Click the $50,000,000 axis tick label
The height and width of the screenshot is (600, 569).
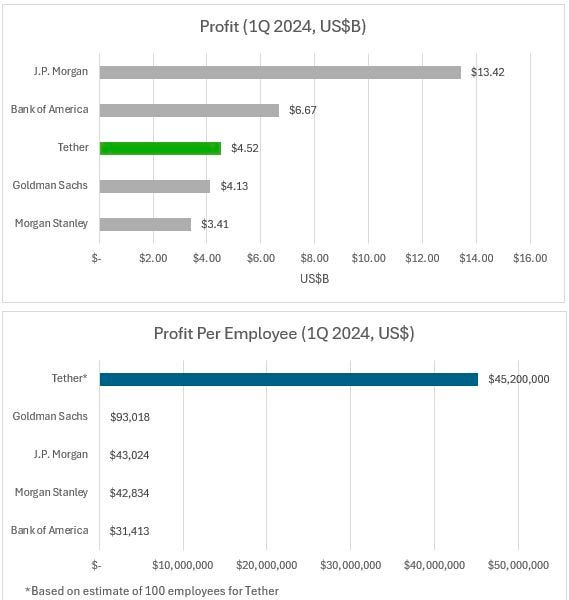pos(518,565)
